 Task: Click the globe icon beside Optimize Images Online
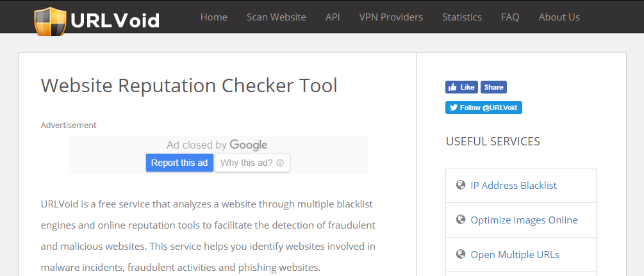(460, 220)
